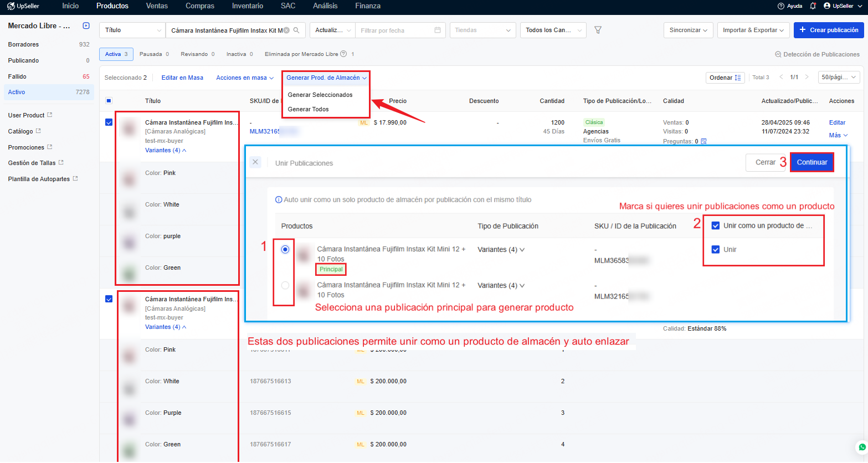This screenshot has height=463, width=868.
Task: Click the advanced filter funnel icon
Action: tap(598, 30)
